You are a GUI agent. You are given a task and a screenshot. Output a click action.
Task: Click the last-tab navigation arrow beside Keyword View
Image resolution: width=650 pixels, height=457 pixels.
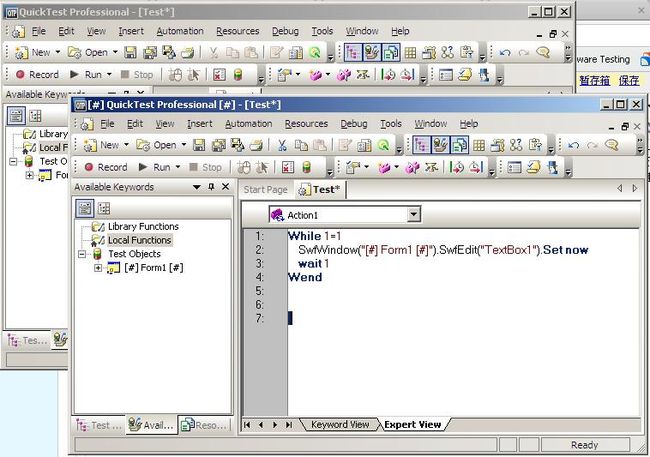289,425
